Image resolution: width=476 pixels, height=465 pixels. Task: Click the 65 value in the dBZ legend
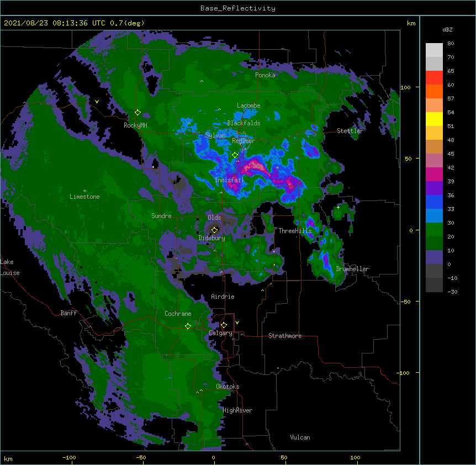[451, 71]
